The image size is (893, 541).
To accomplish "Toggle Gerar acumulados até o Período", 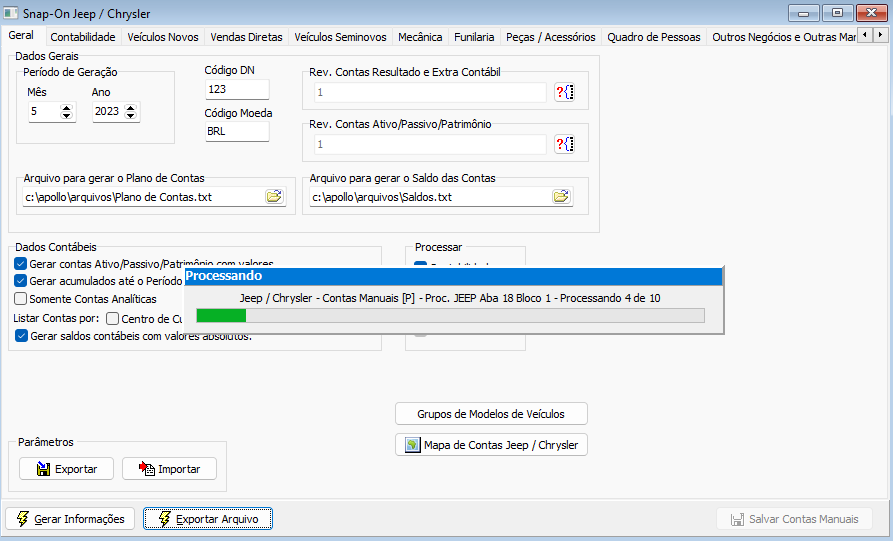I will click(21, 281).
